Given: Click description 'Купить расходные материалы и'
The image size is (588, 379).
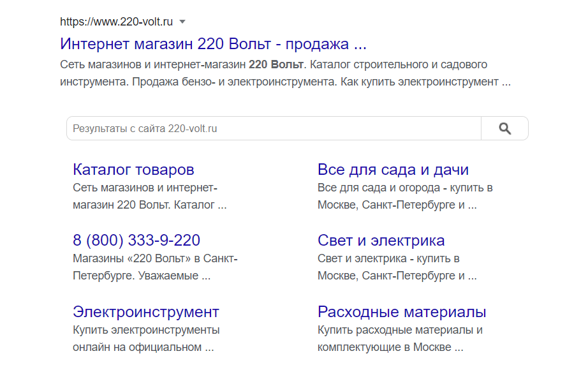Looking at the screenshot, I should point(400,330).
